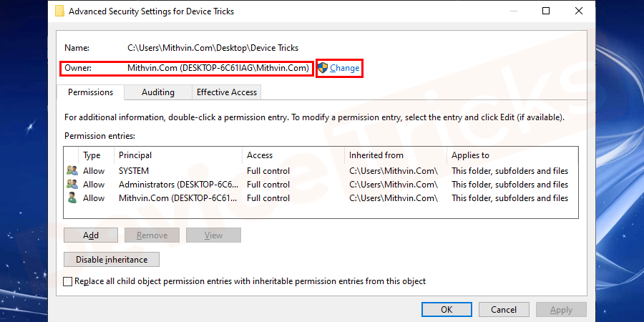Click Disable inheritance button
Image resolution: width=644 pixels, height=322 pixels.
112,260
